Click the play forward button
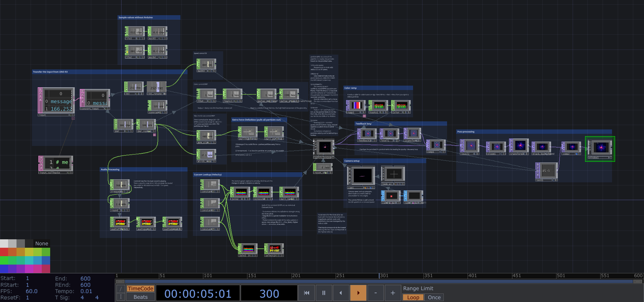This screenshot has height=302, width=644. point(358,293)
